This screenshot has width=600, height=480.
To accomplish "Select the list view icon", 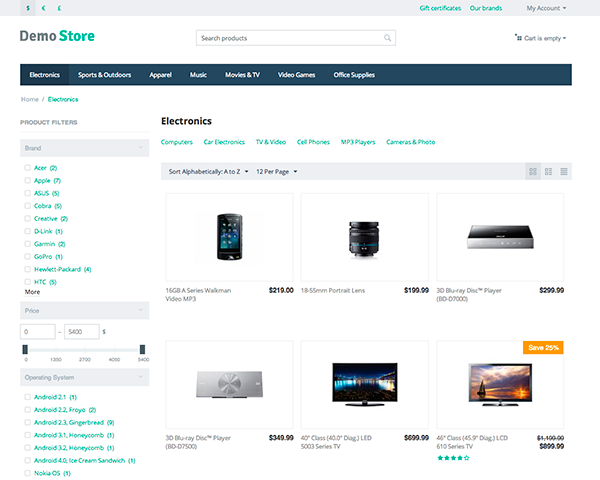I will tap(564, 171).
